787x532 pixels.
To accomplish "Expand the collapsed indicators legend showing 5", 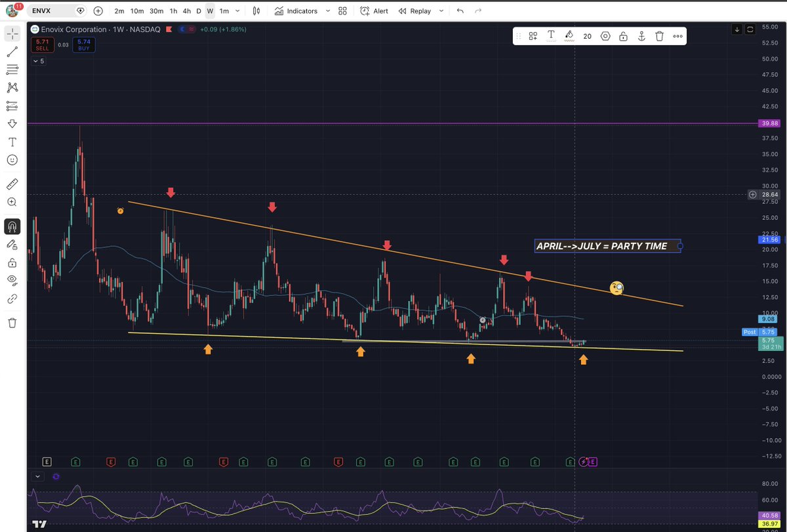I will 39,61.
